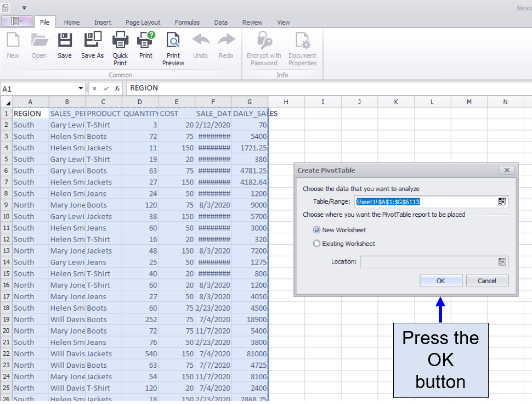Viewport: 532px width, 404px height.
Task: Open the application menu button dropdown
Action: pos(17,21)
